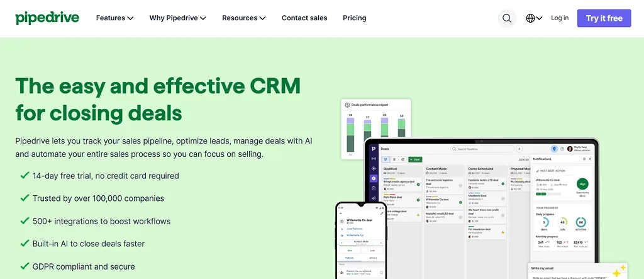Click the heading 'The easy and effective CRM'
Viewport: 644px width, 279px height.
tap(158, 86)
